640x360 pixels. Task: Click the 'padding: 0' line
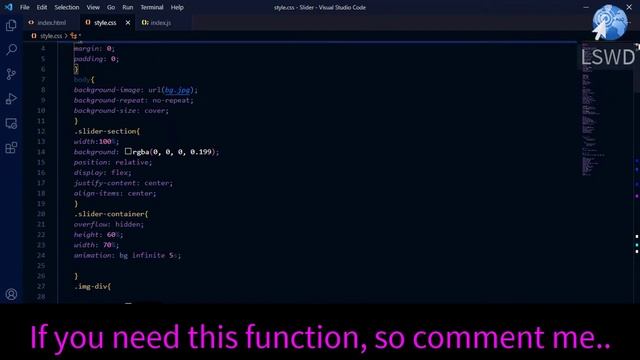[96, 59]
